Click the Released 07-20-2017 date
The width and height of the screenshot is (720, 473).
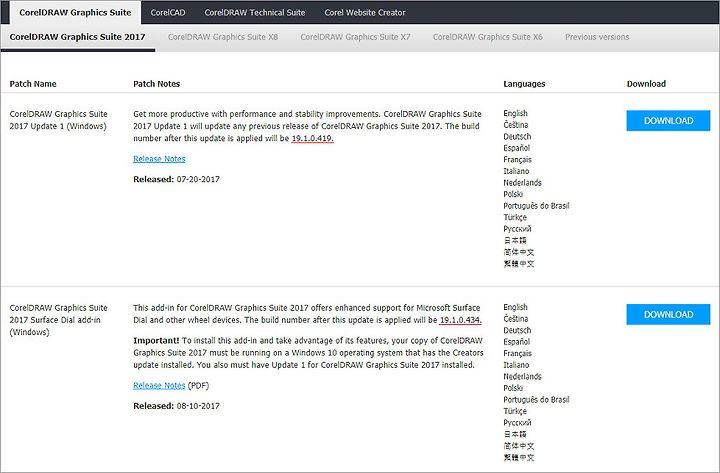176,180
